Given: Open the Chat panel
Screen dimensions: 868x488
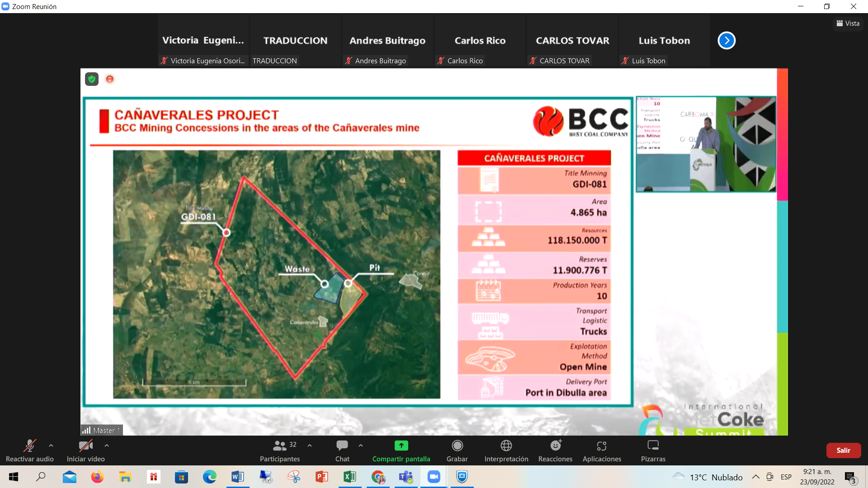Looking at the screenshot, I should pyautogui.click(x=342, y=450).
